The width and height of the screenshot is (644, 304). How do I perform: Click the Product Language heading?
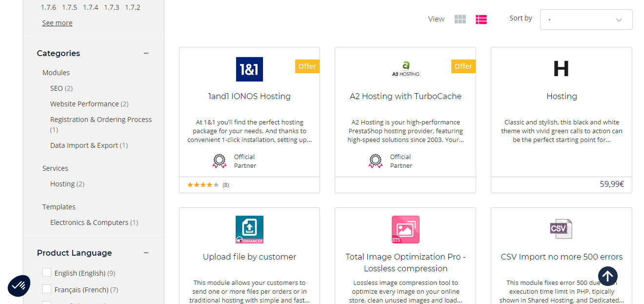74,253
